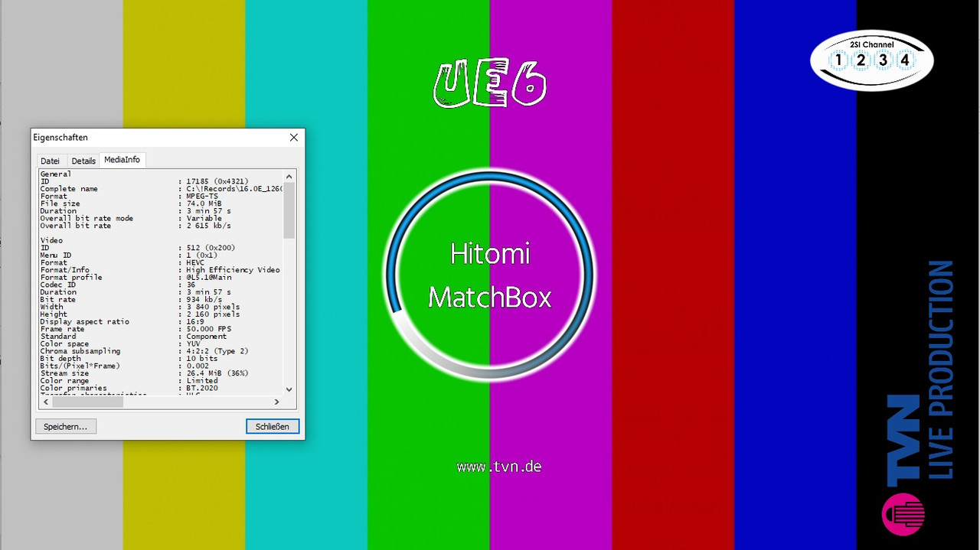Click the 'General' section heading

pos(55,174)
